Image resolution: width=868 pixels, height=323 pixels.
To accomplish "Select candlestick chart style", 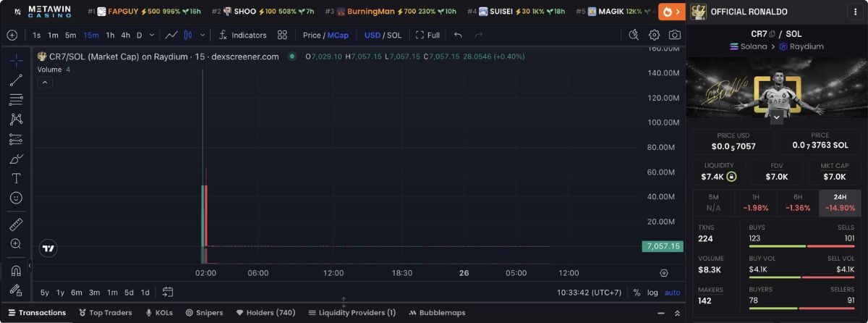I will pos(188,35).
